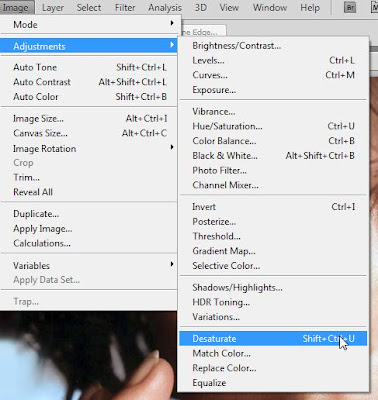Screen dimensions: 378x400
Task: Choose Replace Color...
Action: [x=273, y=368]
